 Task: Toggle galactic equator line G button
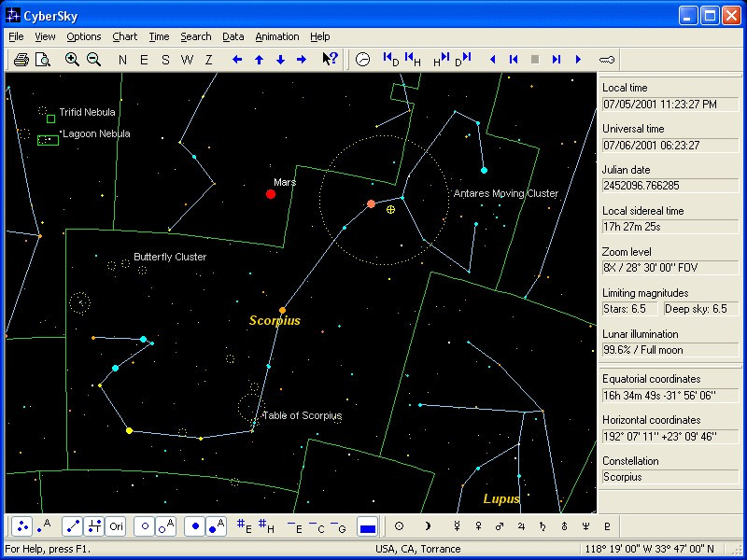(338, 526)
